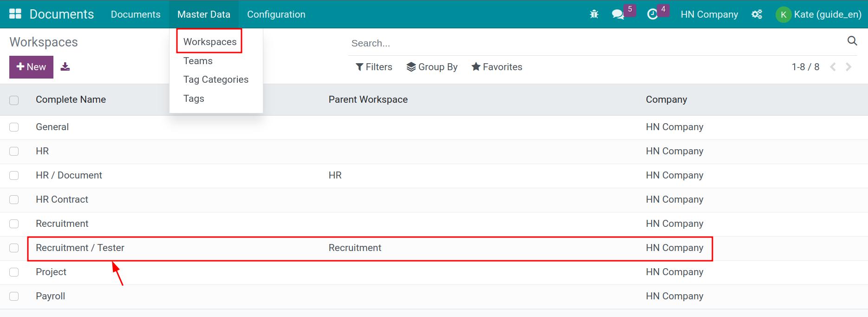Open the activities clock icon
868x317 pixels.
(652, 14)
